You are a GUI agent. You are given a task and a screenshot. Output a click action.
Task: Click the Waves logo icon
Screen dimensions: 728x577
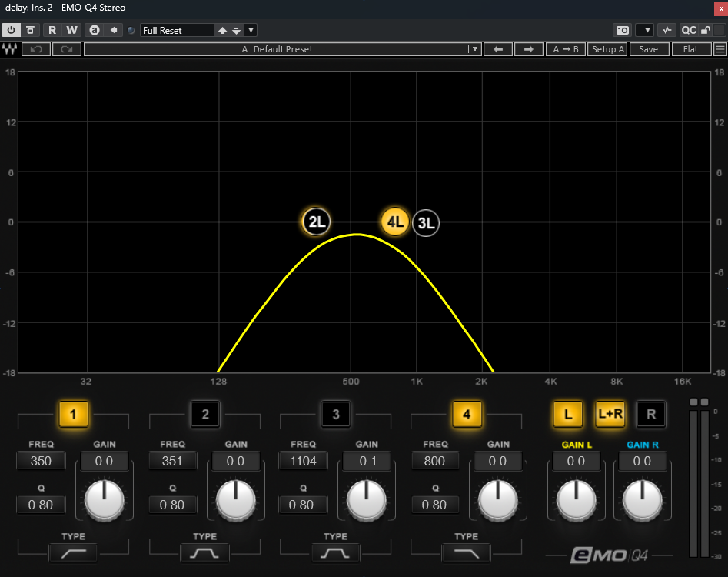click(9, 49)
